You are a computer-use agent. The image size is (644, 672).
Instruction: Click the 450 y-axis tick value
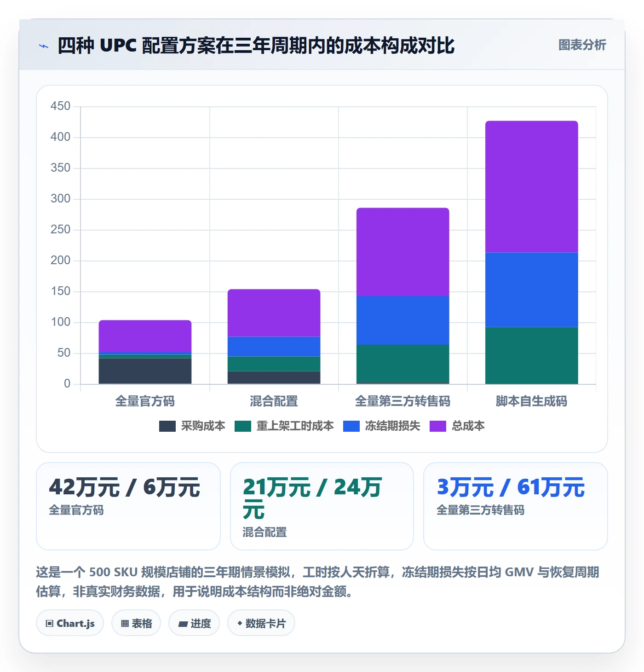click(x=61, y=106)
